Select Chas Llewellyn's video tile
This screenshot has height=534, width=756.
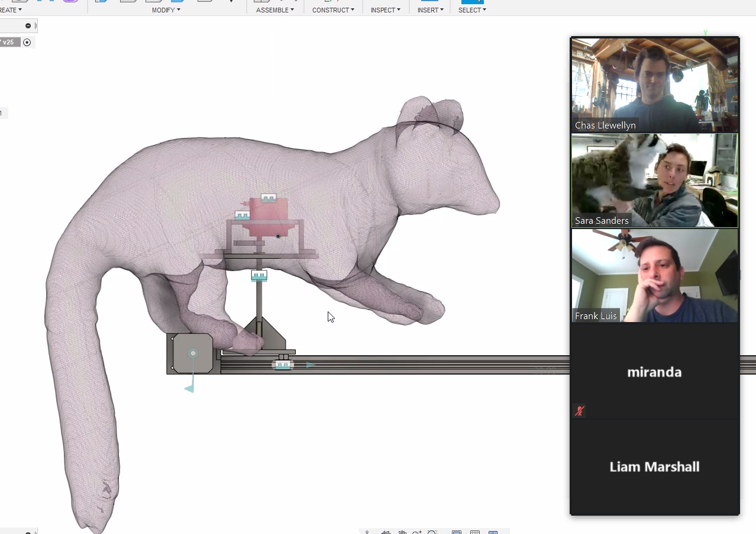[x=654, y=85]
